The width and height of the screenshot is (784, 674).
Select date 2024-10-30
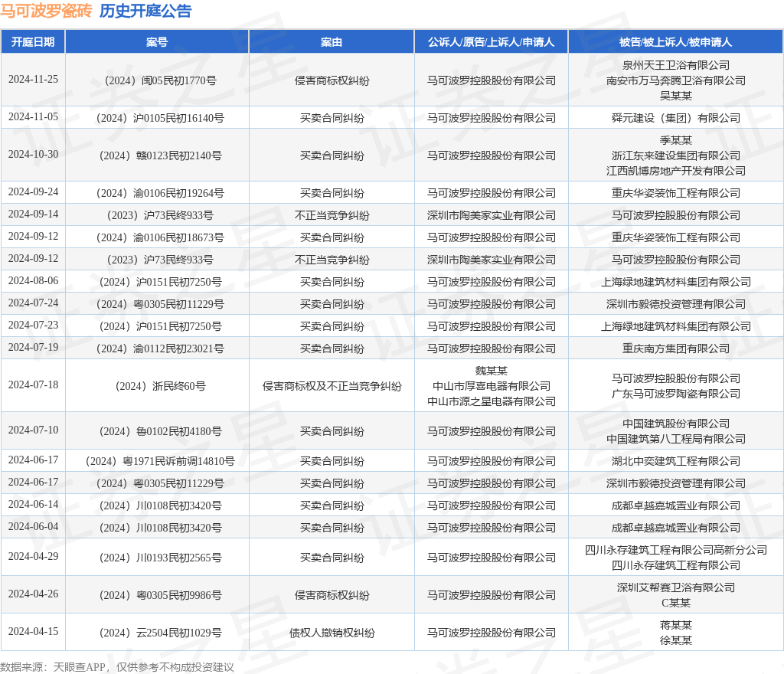pos(33,155)
